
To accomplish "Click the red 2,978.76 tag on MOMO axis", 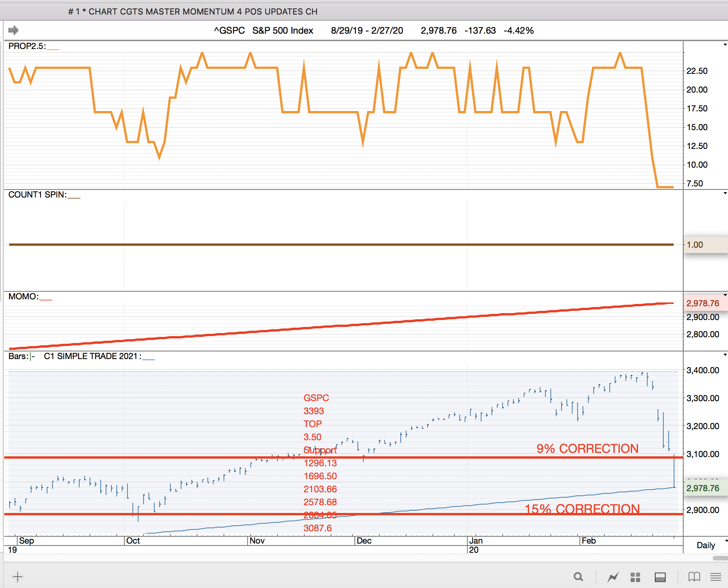I will pos(705,303).
